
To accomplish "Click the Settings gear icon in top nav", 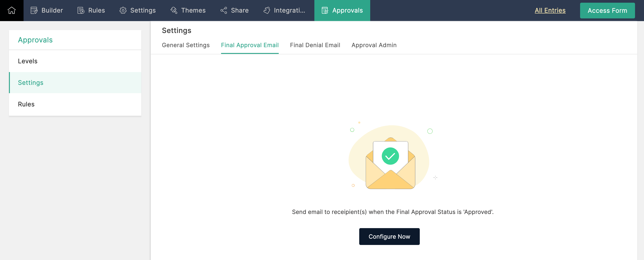I will pos(123,10).
